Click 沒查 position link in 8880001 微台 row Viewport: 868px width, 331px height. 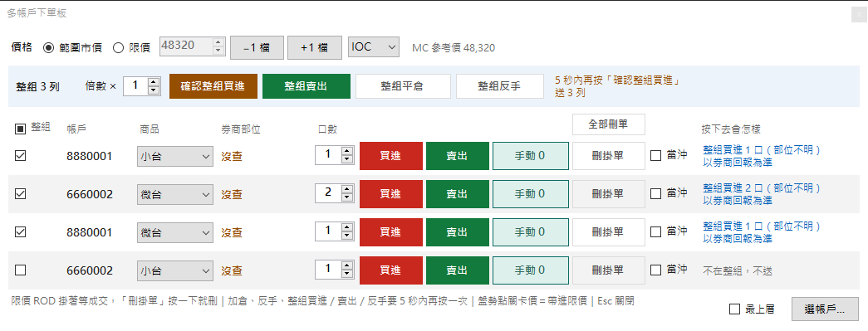(232, 232)
